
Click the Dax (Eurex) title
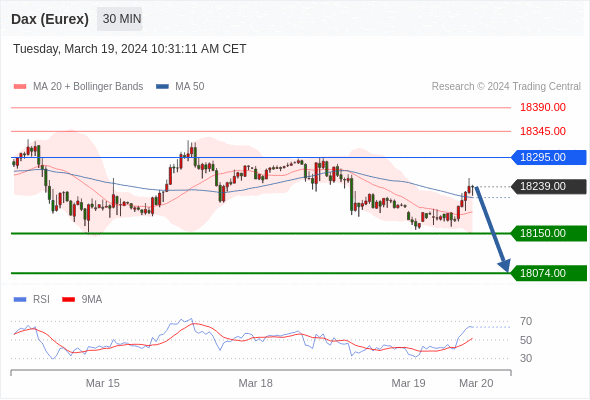50,19
